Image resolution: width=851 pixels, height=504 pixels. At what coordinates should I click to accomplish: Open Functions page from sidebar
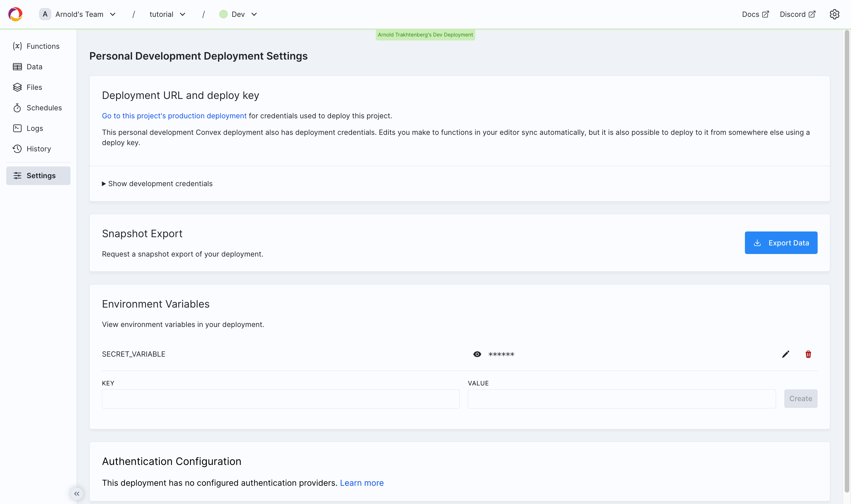43,46
